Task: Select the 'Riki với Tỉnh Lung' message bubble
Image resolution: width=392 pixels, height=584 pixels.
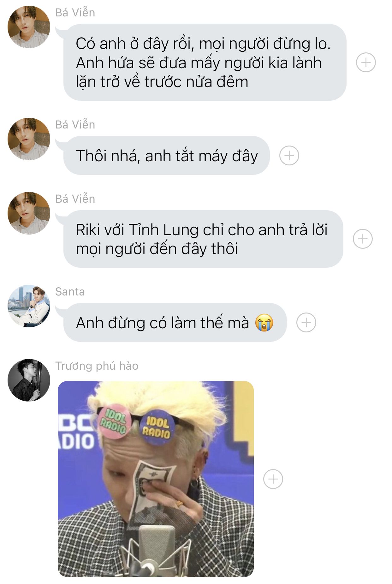Action: coord(203,239)
